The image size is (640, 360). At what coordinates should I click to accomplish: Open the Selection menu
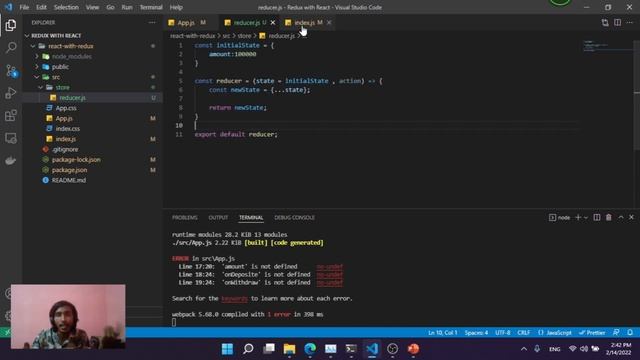[x=66, y=7]
